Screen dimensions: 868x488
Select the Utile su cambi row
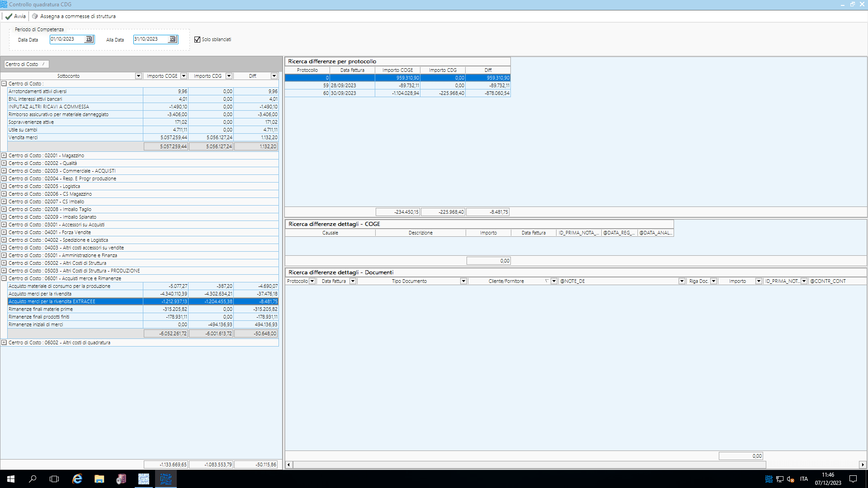143,130
